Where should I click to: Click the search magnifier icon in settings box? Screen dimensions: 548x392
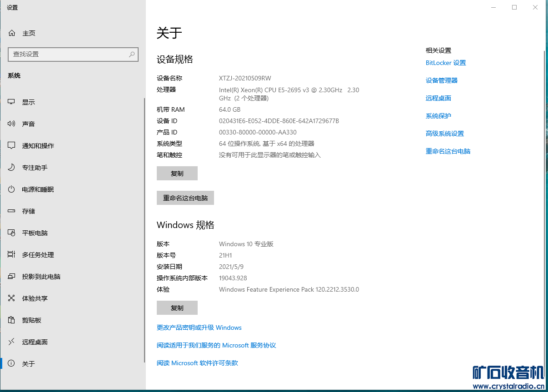tap(132, 55)
